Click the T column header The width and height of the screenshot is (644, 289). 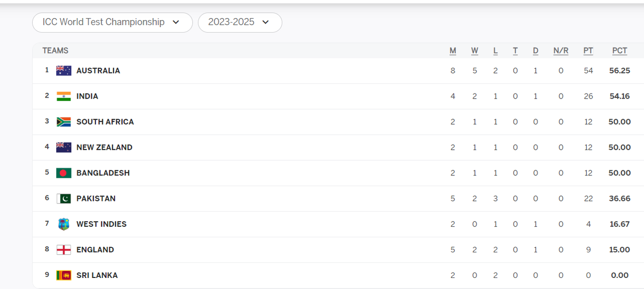coord(515,51)
